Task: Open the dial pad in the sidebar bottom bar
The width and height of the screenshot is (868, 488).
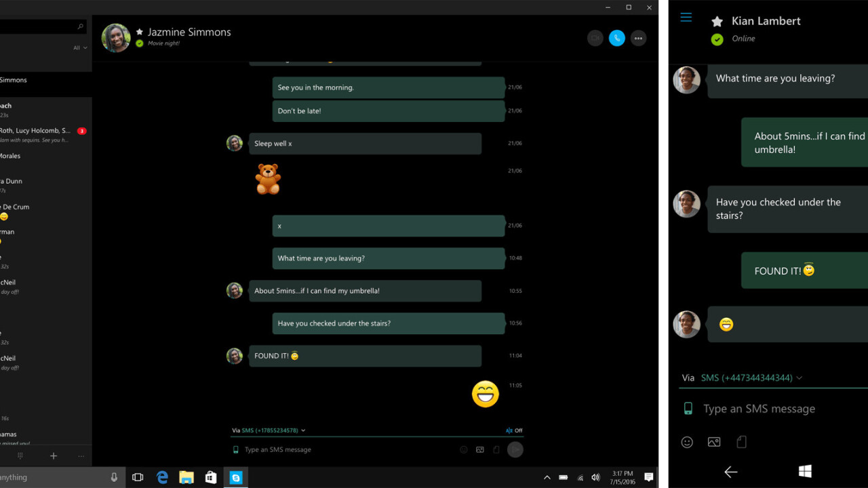Action: tap(20, 456)
